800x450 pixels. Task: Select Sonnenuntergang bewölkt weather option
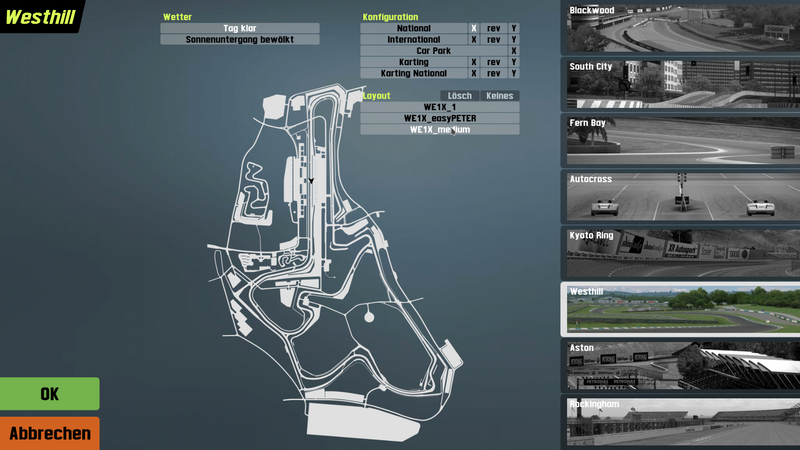click(x=240, y=40)
